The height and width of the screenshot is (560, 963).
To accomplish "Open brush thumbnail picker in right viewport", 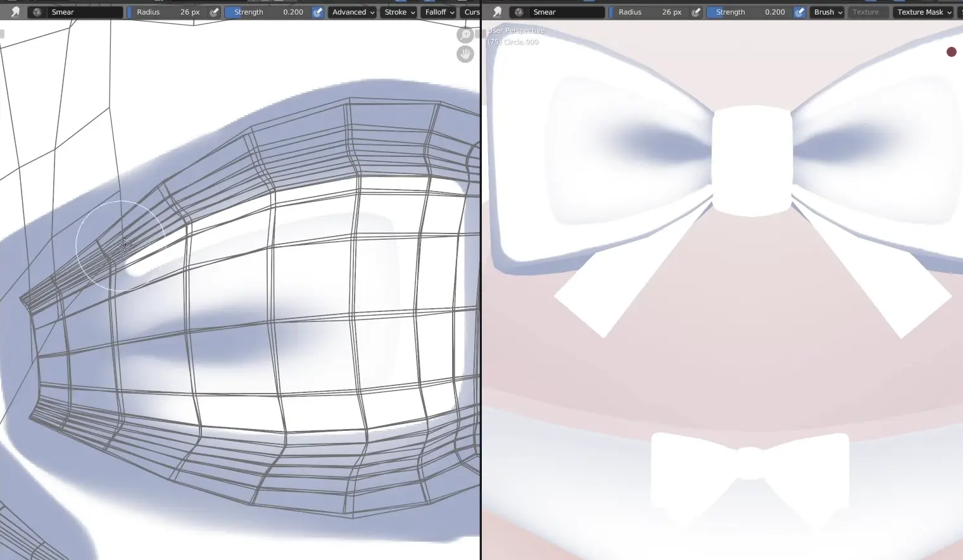I will tap(519, 12).
